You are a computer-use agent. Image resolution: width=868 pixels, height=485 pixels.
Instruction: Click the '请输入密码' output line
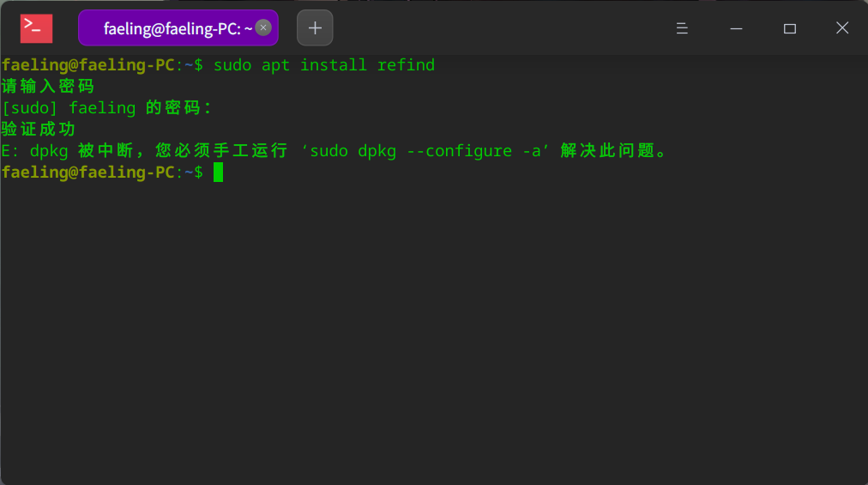[x=47, y=87]
